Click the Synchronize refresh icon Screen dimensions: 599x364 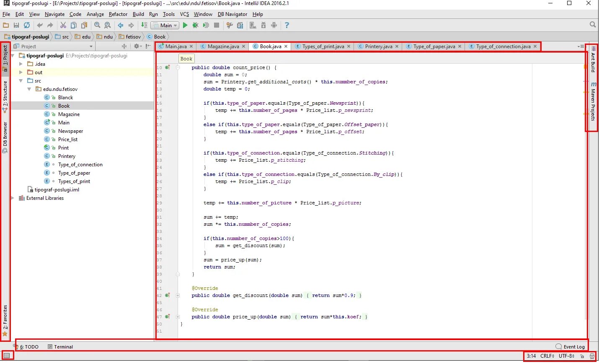[27, 26]
